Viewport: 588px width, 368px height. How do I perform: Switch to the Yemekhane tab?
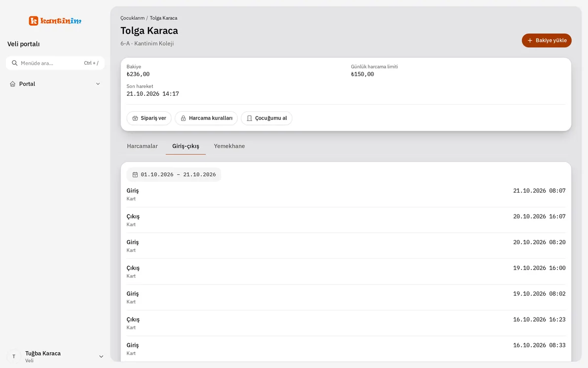pos(229,146)
